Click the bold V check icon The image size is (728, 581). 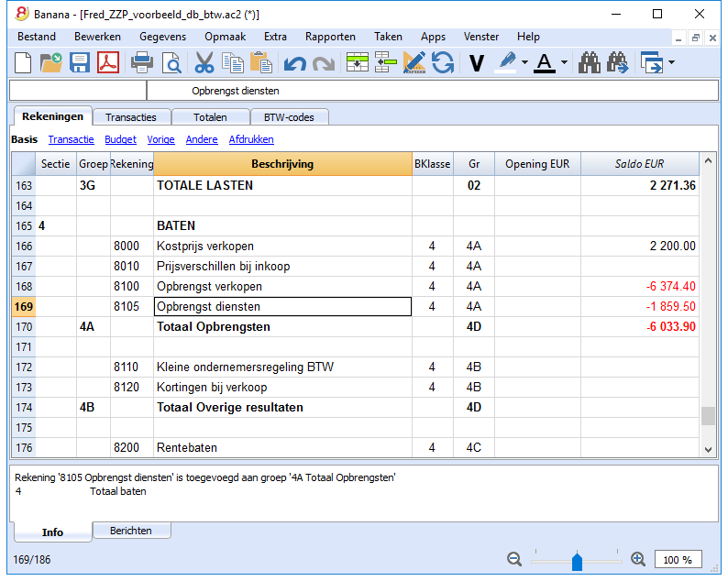[477, 63]
